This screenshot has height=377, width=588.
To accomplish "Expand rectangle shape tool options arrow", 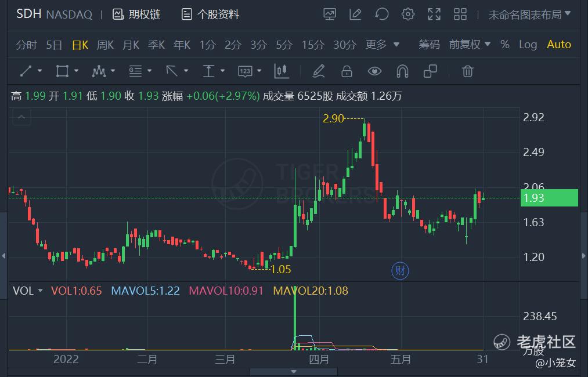I will click(x=77, y=71).
